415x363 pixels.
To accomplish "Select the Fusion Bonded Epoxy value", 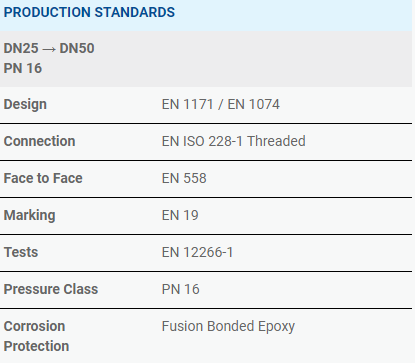I will pyautogui.click(x=228, y=326).
